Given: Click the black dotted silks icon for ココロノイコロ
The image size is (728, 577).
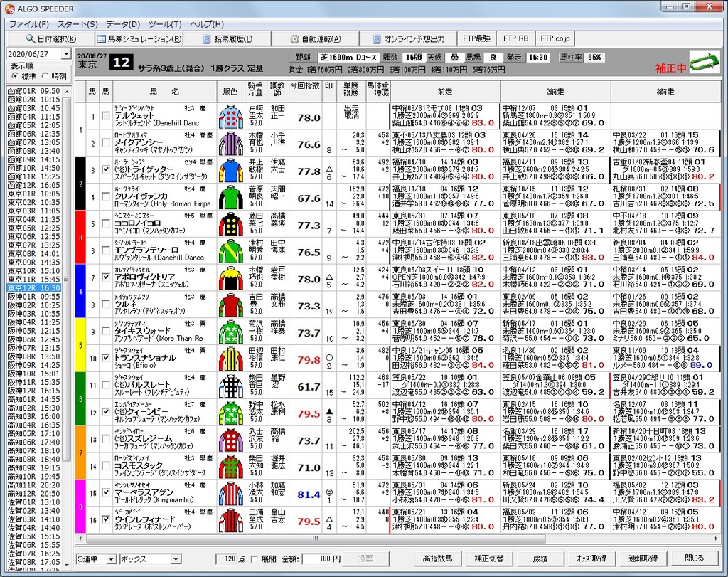Looking at the screenshot, I should [231, 224].
